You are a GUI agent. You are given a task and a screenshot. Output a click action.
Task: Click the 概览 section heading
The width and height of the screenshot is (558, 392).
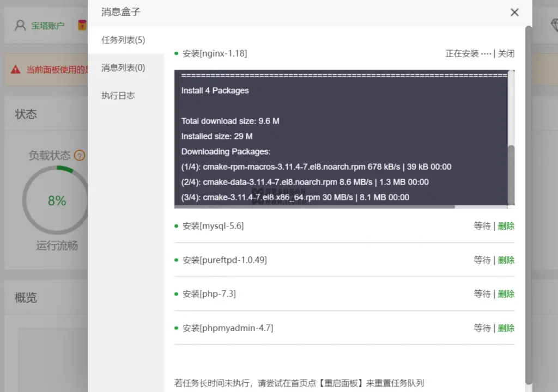pos(26,297)
